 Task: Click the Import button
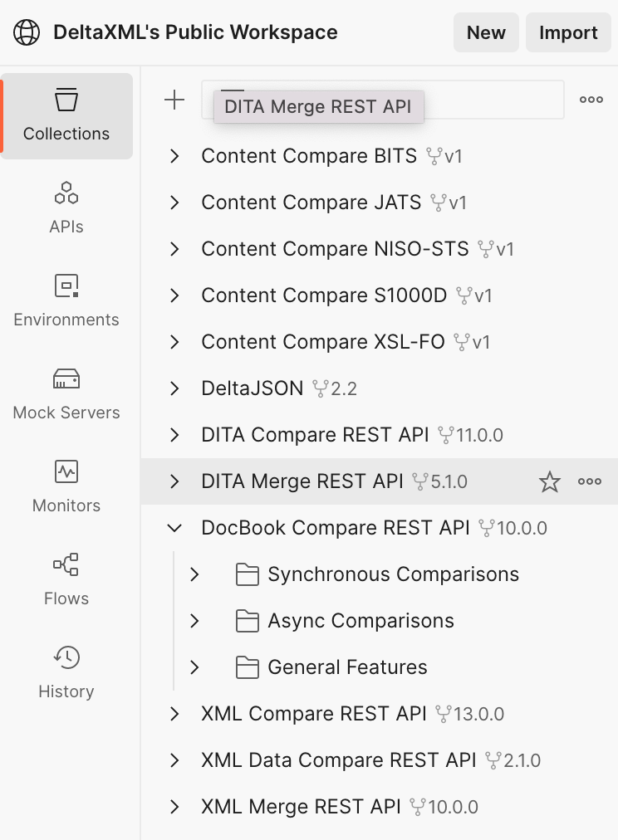tap(568, 33)
